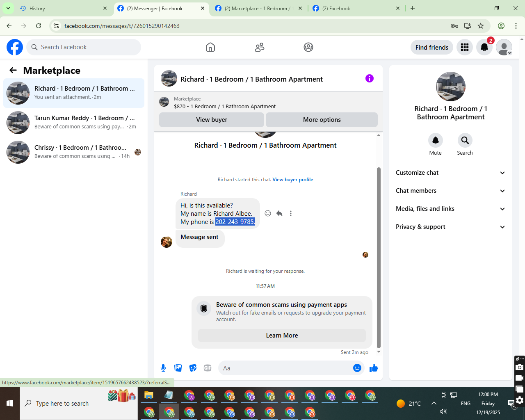Open the notifications bell with badge
525x420 pixels.
point(484,47)
